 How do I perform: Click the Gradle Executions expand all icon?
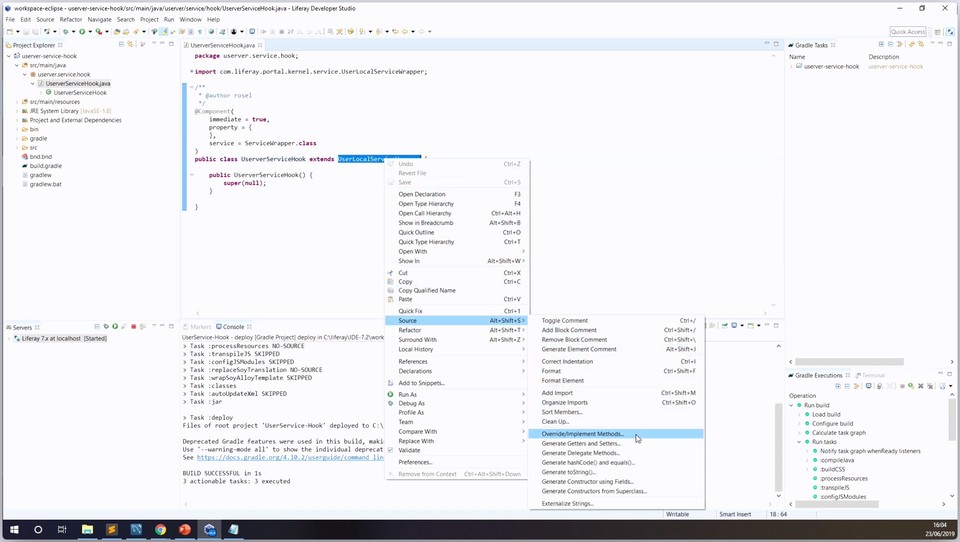838,386
